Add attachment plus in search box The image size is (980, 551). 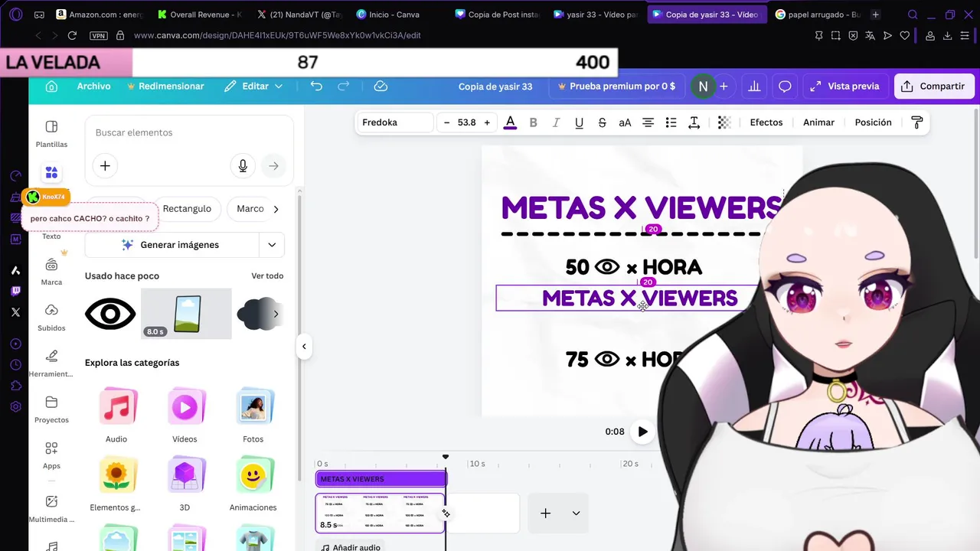click(105, 165)
